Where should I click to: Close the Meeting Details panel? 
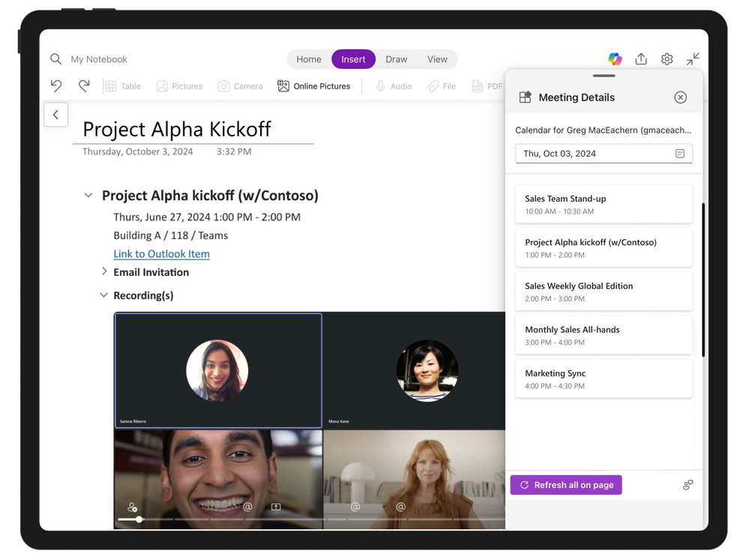click(680, 97)
